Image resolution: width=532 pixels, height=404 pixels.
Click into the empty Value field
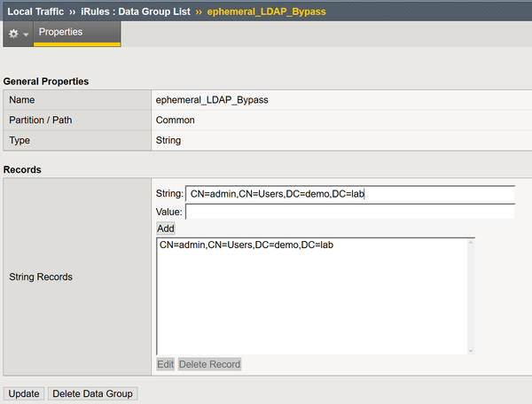(x=349, y=212)
